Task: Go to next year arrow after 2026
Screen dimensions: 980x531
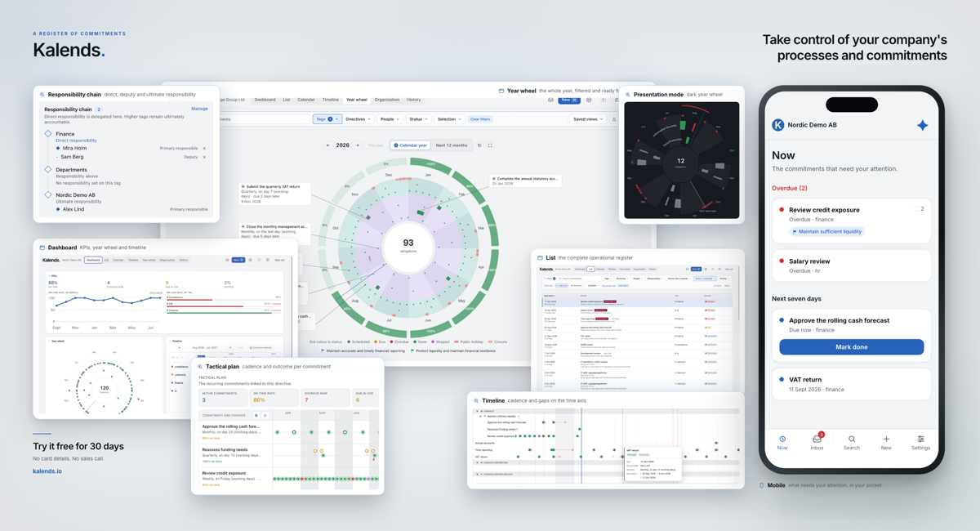Action: [x=357, y=145]
